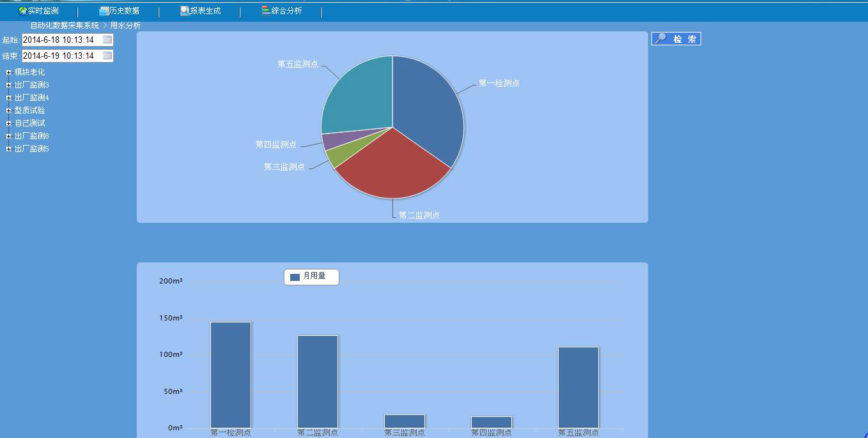Expand the 型质试验 tree node

click(x=8, y=110)
